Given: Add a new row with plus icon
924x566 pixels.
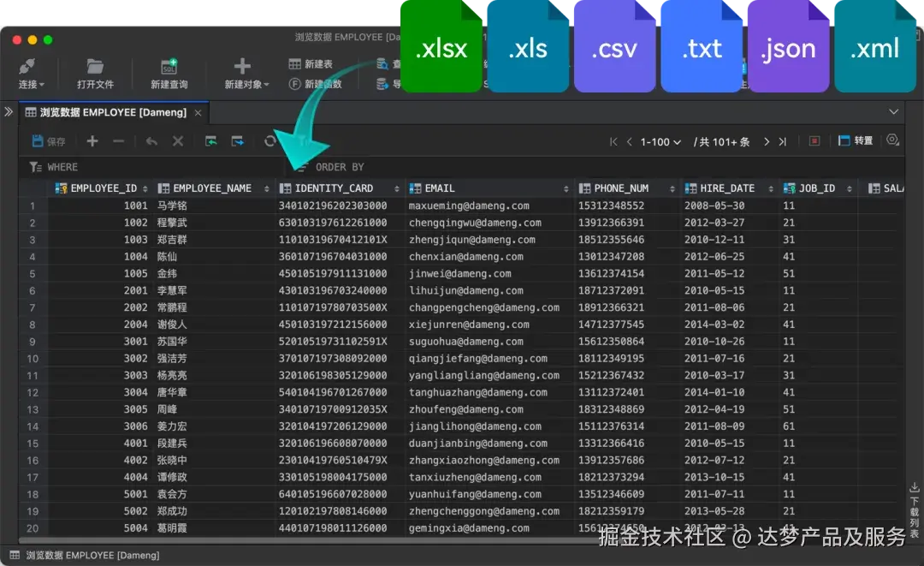Looking at the screenshot, I should 92,141.
